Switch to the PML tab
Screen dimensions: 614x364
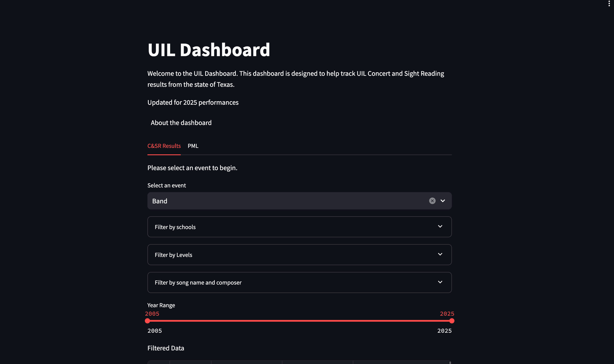point(193,146)
